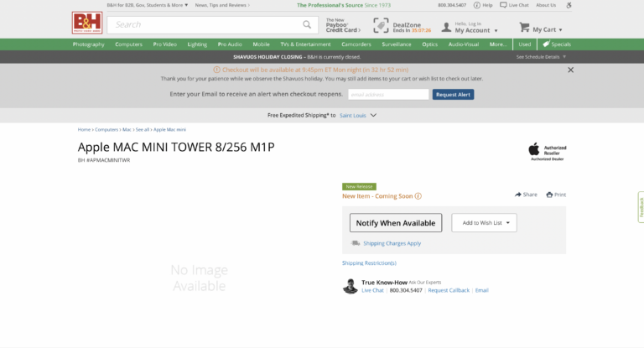Click the Apple Authorized Reseller logo
Image resolution: width=644 pixels, height=348 pixels.
pyautogui.click(x=547, y=152)
